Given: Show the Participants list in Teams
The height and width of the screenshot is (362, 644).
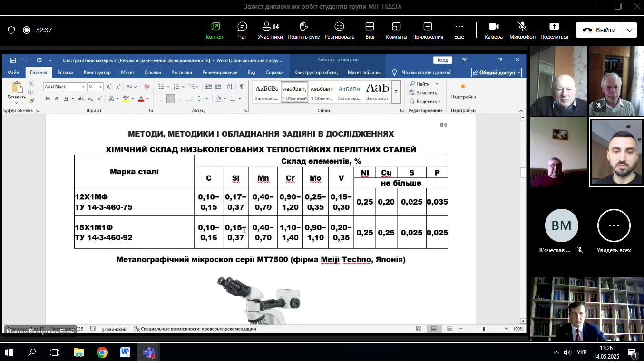Looking at the screenshot, I should tap(270, 30).
